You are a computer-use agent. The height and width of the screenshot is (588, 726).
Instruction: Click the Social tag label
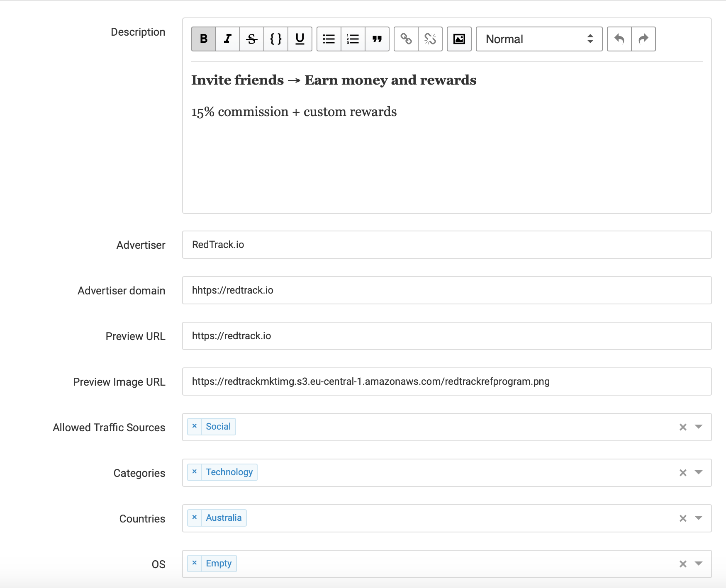(218, 426)
